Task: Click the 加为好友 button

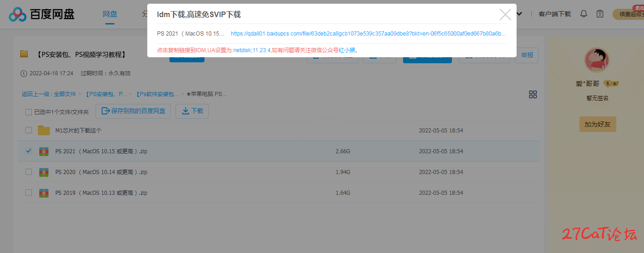Action: pyautogui.click(x=597, y=124)
